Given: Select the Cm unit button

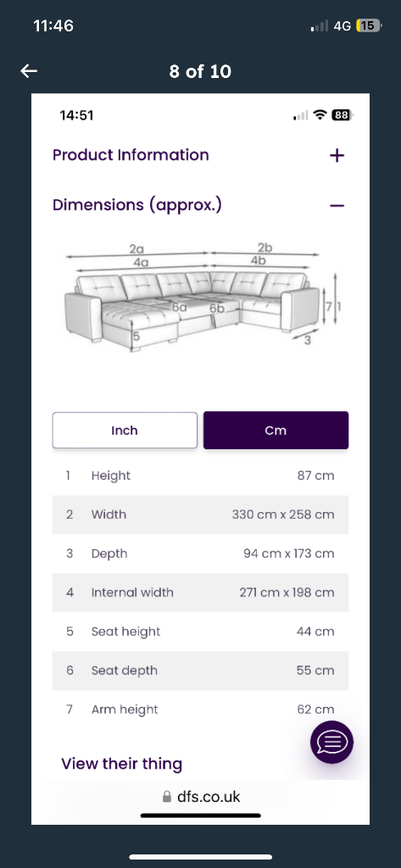Looking at the screenshot, I should [x=276, y=430].
